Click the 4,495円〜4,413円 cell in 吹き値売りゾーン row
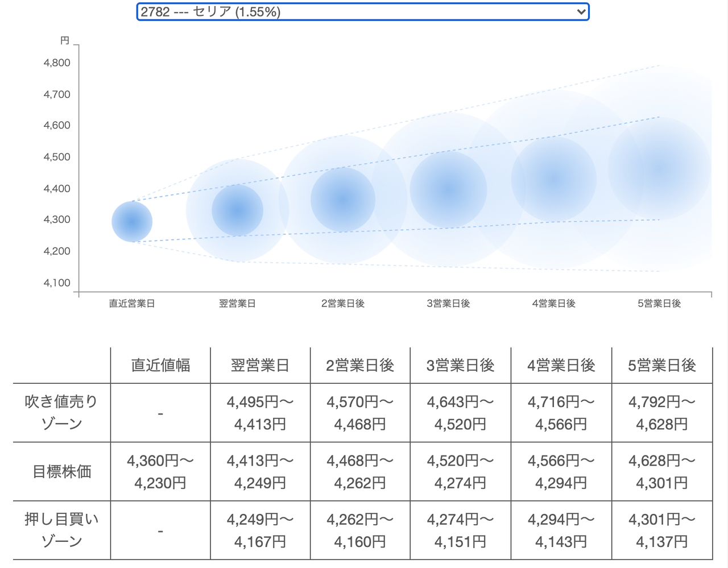728x568 pixels. pyautogui.click(x=260, y=413)
